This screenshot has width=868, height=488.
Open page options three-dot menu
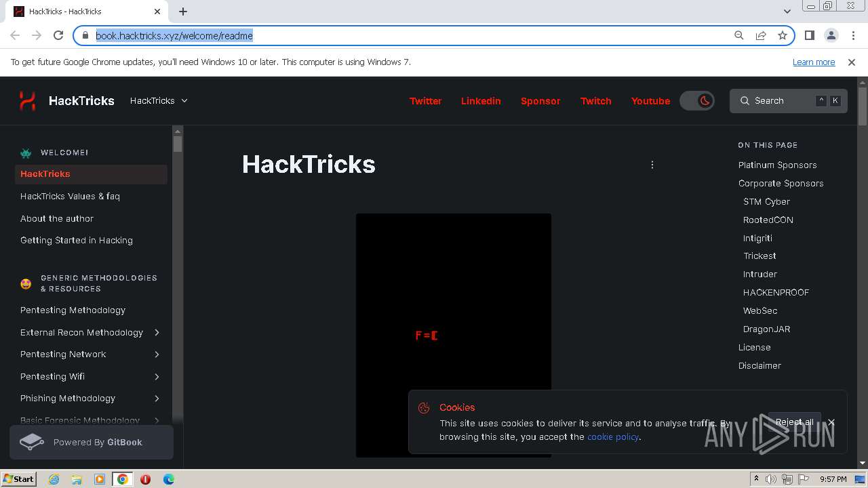pyautogui.click(x=652, y=165)
